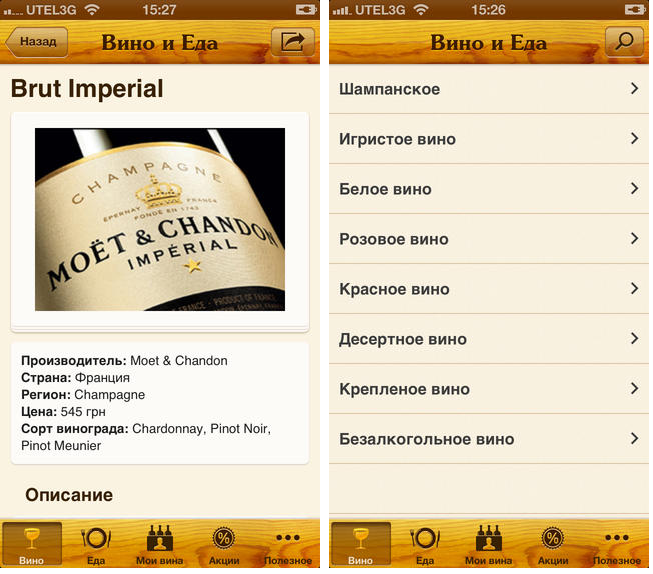Tap Мои вина bottles icon in right screen

tap(489, 538)
